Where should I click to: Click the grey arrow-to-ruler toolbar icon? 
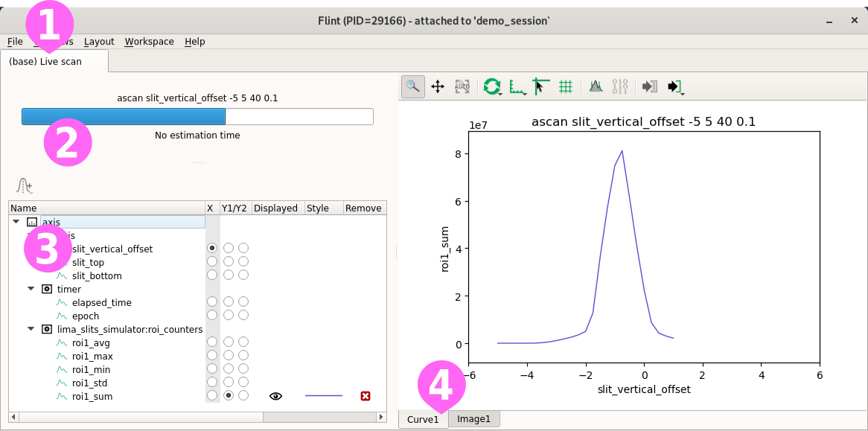tap(649, 86)
